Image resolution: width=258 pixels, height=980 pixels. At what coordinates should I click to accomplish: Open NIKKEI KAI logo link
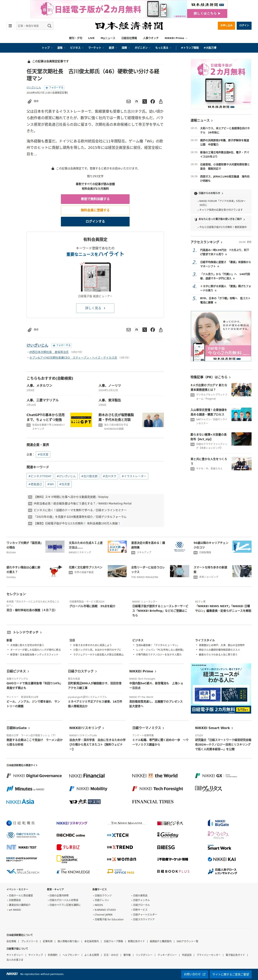tap(221, 859)
